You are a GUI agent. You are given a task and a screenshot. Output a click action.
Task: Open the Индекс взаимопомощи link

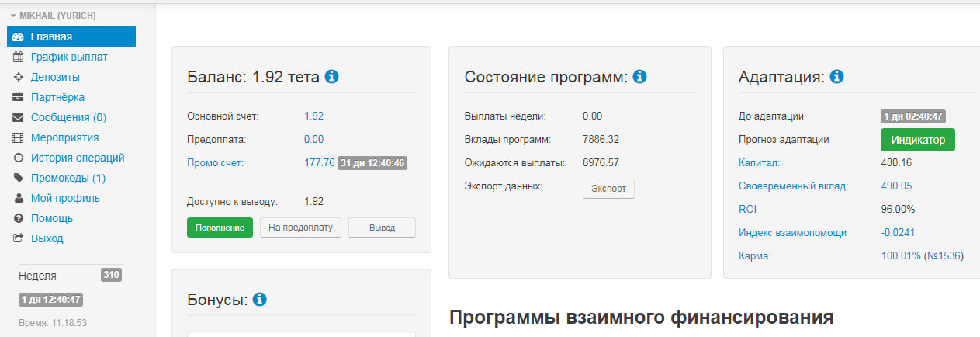[x=792, y=232]
